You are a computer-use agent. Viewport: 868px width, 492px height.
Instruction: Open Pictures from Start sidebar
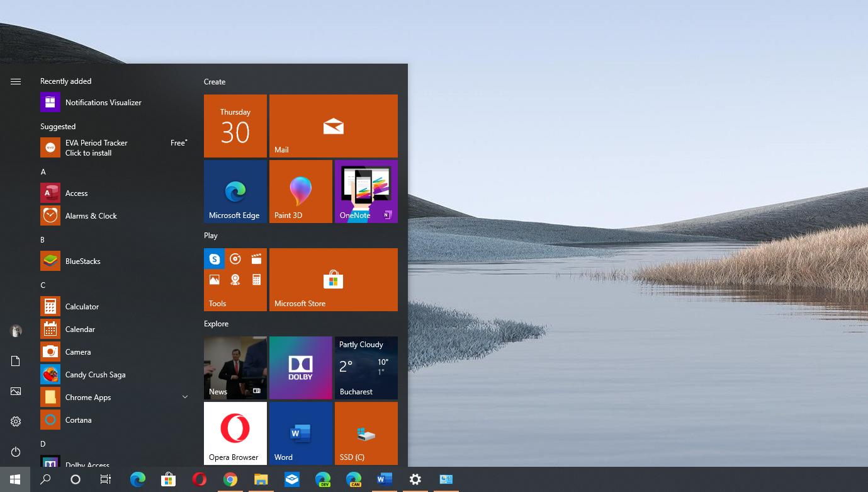pyautogui.click(x=16, y=391)
